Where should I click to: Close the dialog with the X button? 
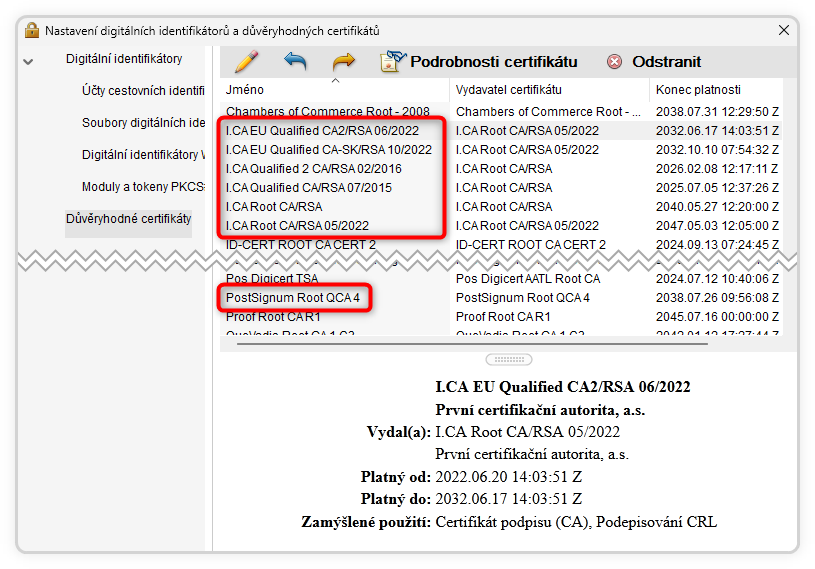[x=784, y=31]
